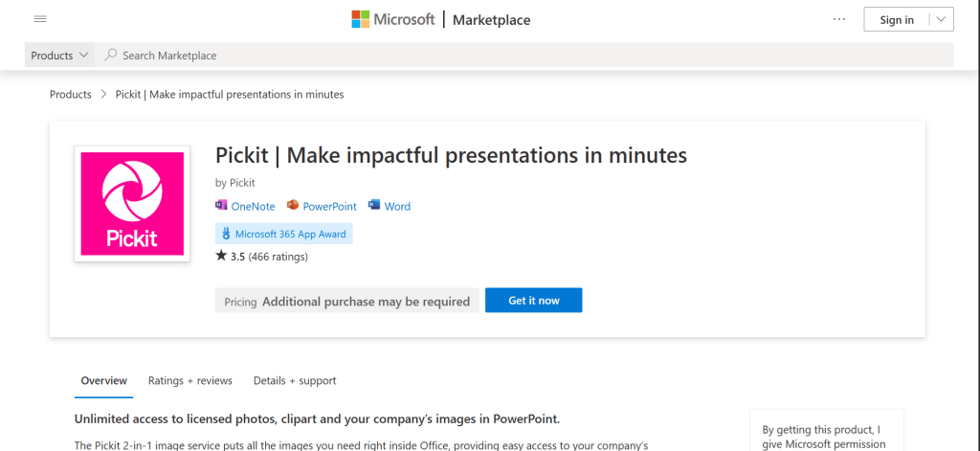This screenshot has height=451, width=980.
Task: Open the more options ellipsis menu
Action: coord(839,19)
